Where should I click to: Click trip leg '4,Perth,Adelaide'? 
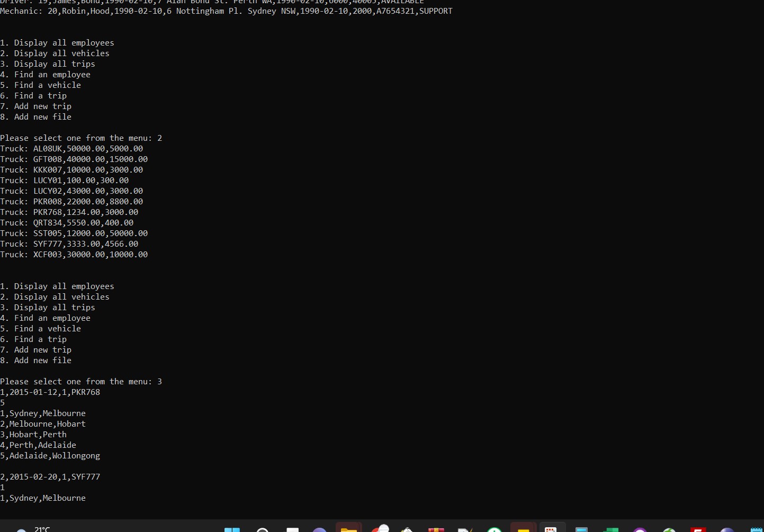[x=38, y=445]
